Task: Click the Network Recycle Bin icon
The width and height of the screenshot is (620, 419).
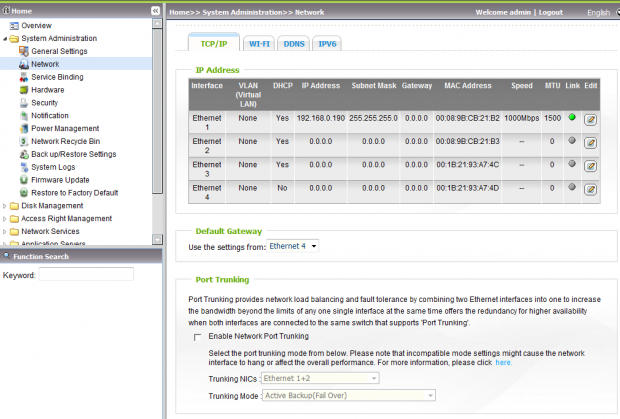Action: pyautogui.click(x=24, y=141)
